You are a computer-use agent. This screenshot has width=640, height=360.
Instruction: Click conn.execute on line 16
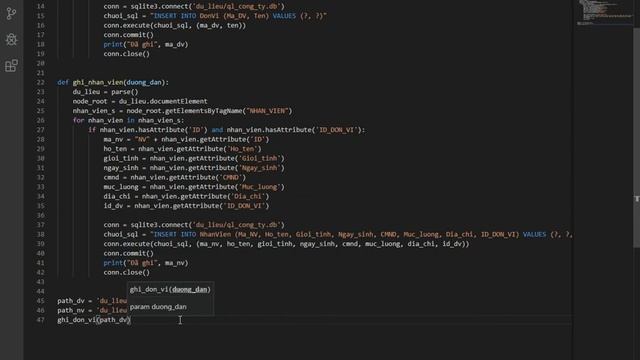[x=175, y=25]
